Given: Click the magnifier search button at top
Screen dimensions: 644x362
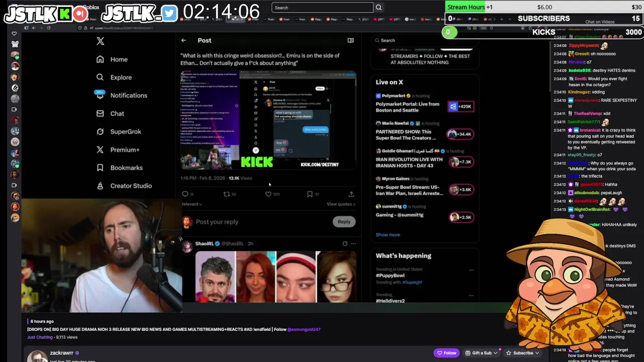Looking at the screenshot, I should tap(378, 8).
